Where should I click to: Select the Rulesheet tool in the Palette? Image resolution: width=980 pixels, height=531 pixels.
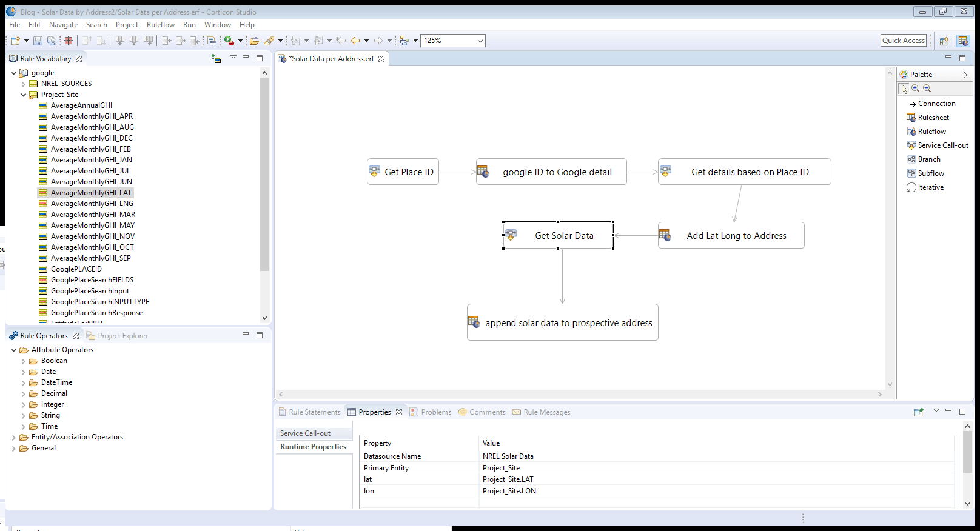933,118
